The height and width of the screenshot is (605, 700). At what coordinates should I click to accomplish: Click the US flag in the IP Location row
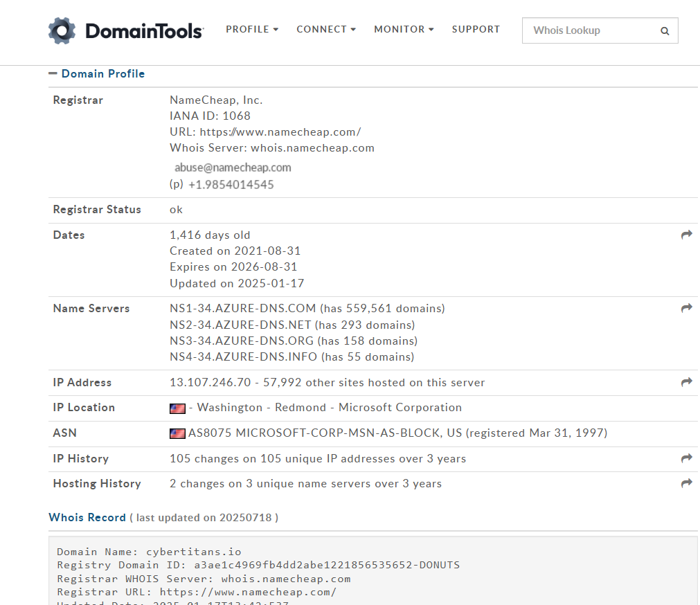[177, 408]
